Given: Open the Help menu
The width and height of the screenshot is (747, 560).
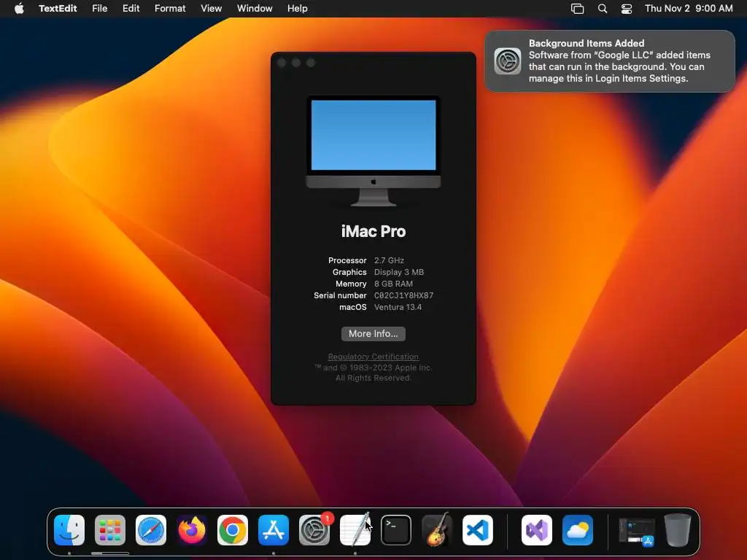Looking at the screenshot, I should tap(298, 9).
